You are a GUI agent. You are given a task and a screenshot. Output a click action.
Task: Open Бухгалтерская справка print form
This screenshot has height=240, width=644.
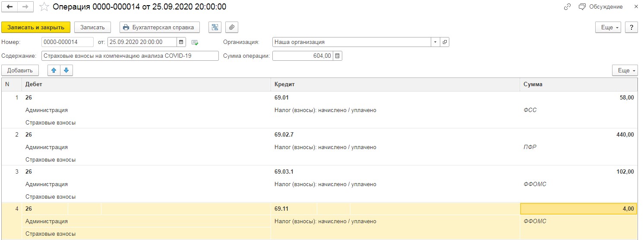pos(160,27)
